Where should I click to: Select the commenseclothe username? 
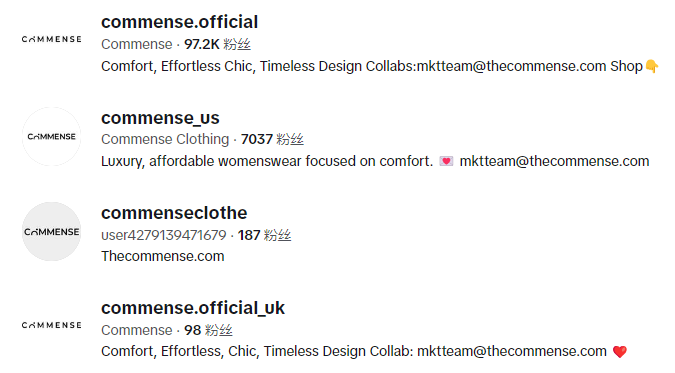[174, 213]
